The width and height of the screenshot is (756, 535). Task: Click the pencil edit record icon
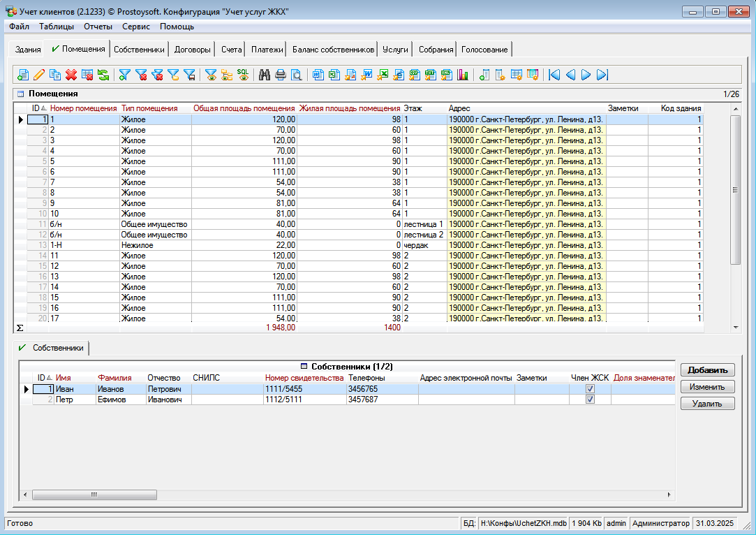(39, 75)
